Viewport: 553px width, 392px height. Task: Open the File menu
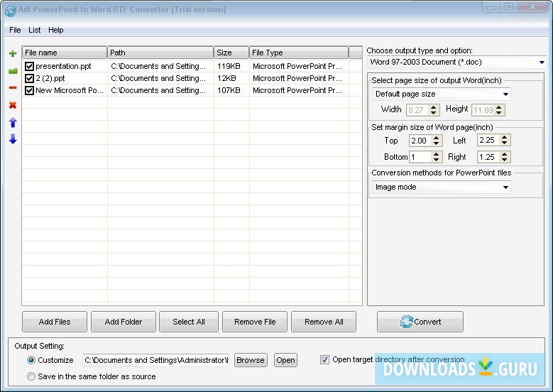15,30
